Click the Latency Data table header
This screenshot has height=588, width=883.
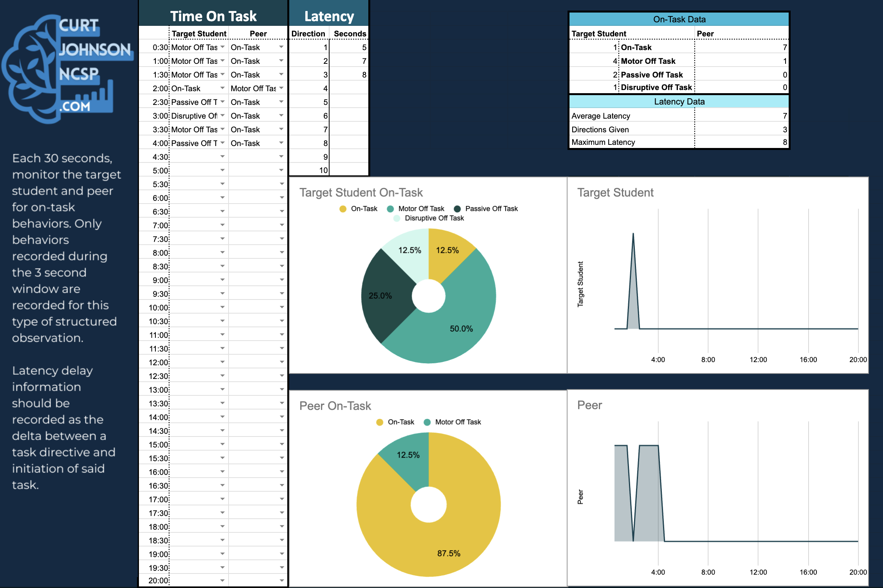[679, 102]
